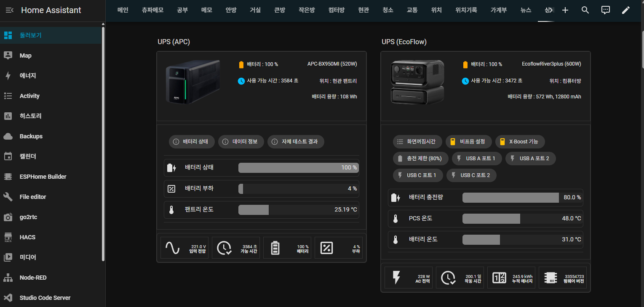
Task: Open the 충전 제한 (80%) chip
Action: 420,159
